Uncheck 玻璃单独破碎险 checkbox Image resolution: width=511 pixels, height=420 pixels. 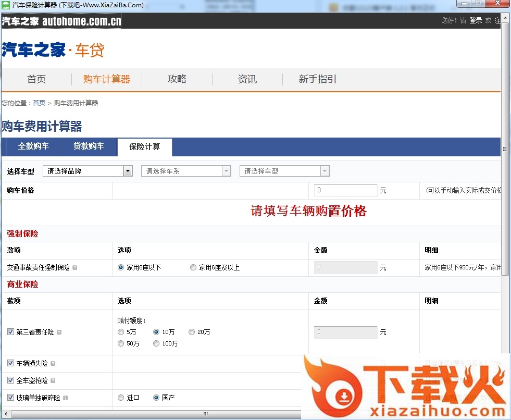[10, 398]
